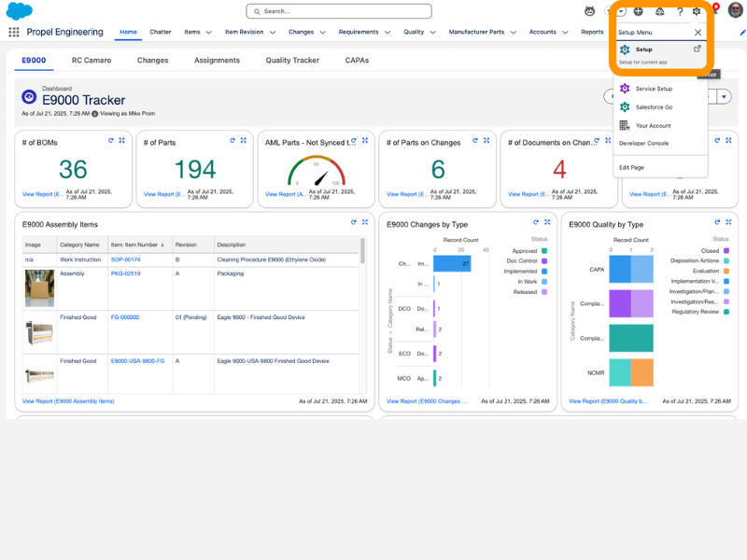Click the Closed status legend swatch
This screenshot has height=560, width=747.
tap(726, 251)
